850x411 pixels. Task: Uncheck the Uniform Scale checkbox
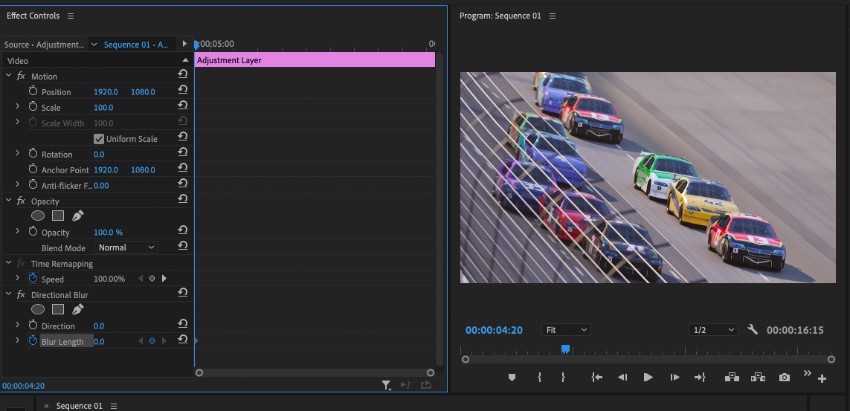[x=98, y=139]
